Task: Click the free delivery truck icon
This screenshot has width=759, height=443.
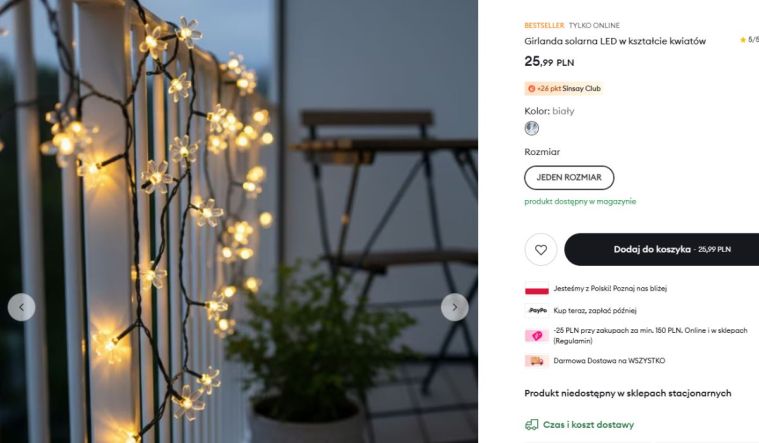Action: tap(537, 361)
